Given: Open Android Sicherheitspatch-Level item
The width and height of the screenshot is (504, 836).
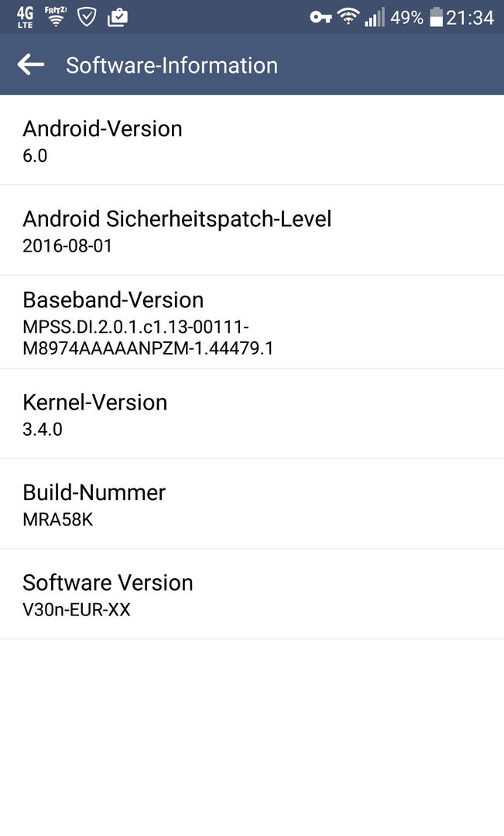Looking at the screenshot, I should [252, 230].
